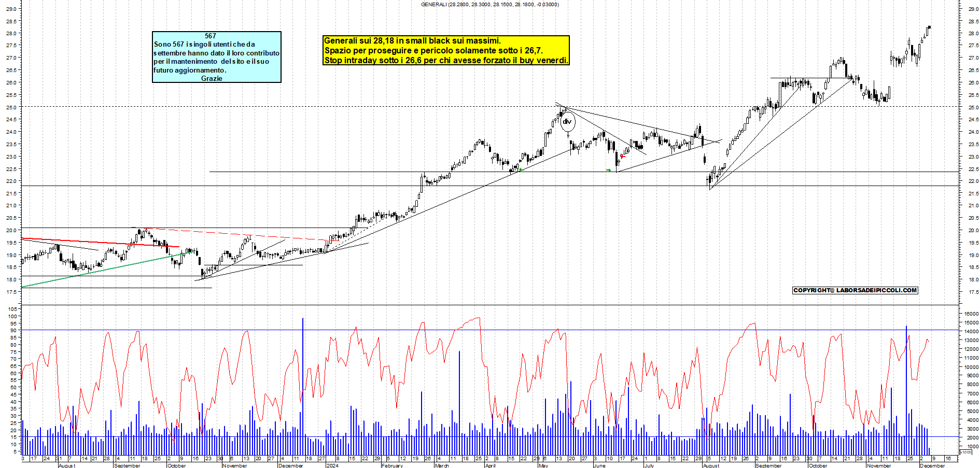Click the '16000' volume scale label
Image resolution: width=980 pixels, height=468 pixels.
point(971,314)
